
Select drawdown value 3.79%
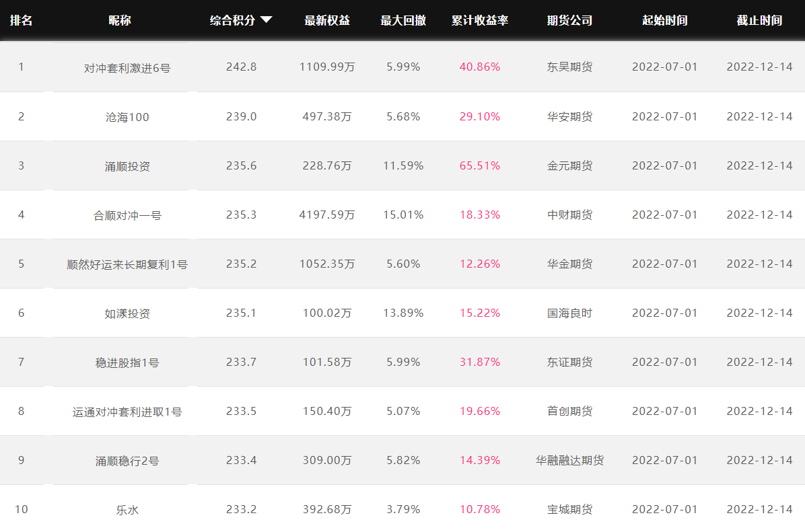coord(403,509)
